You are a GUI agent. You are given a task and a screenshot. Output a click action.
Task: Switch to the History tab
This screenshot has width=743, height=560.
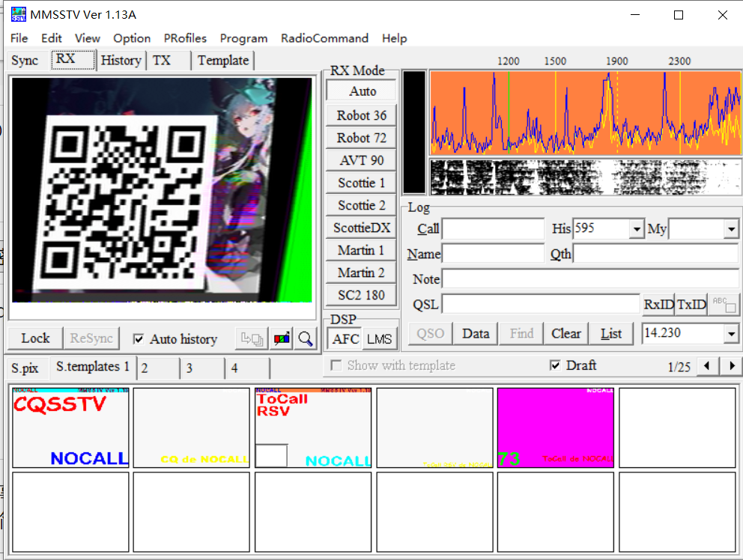(121, 61)
